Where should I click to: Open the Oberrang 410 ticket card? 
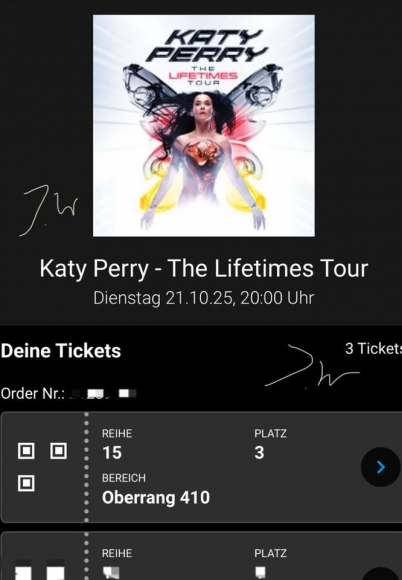(x=202, y=467)
